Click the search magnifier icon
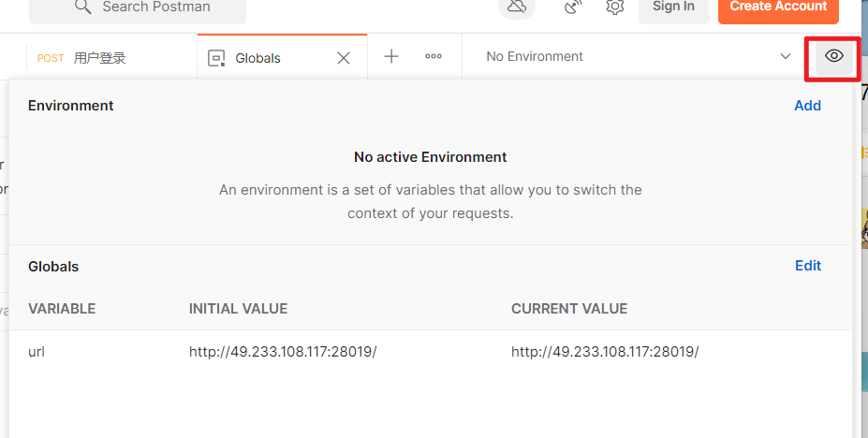The width and height of the screenshot is (868, 438). tap(83, 7)
